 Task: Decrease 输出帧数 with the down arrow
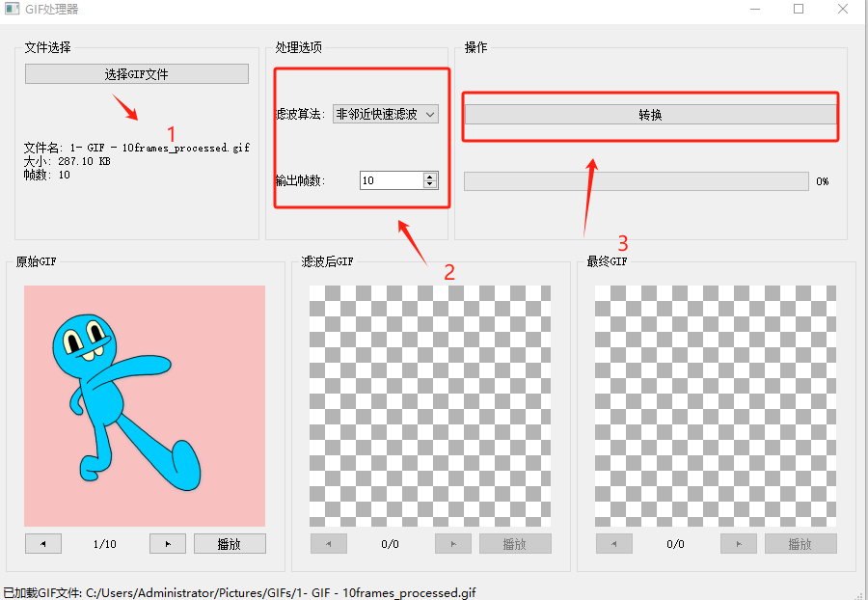[430, 184]
